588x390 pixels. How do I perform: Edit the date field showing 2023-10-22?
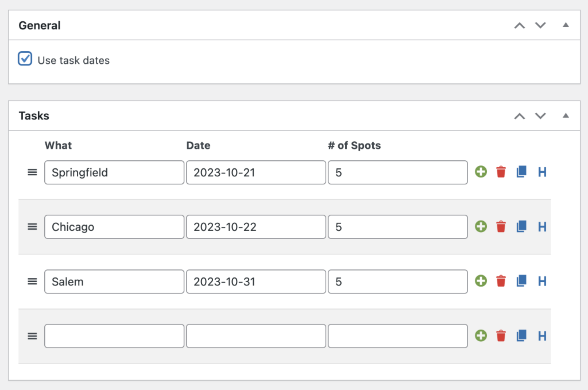tap(256, 227)
